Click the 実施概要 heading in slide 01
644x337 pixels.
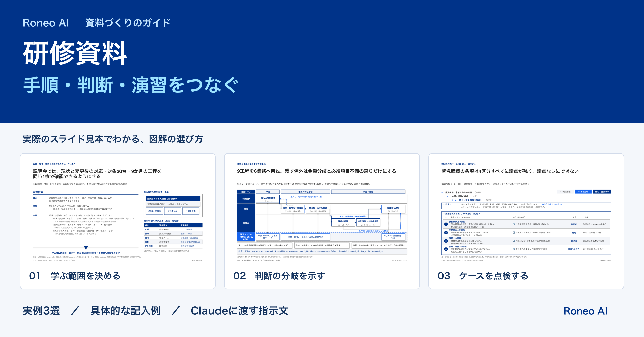[x=38, y=192]
